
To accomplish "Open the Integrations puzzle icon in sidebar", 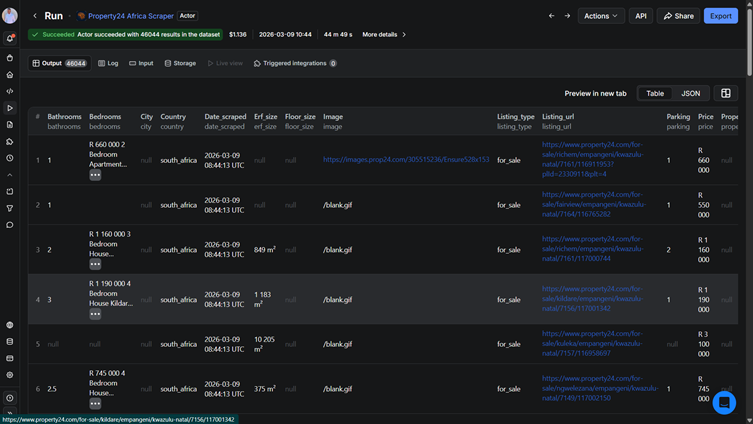I will pyautogui.click(x=10, y=142).
